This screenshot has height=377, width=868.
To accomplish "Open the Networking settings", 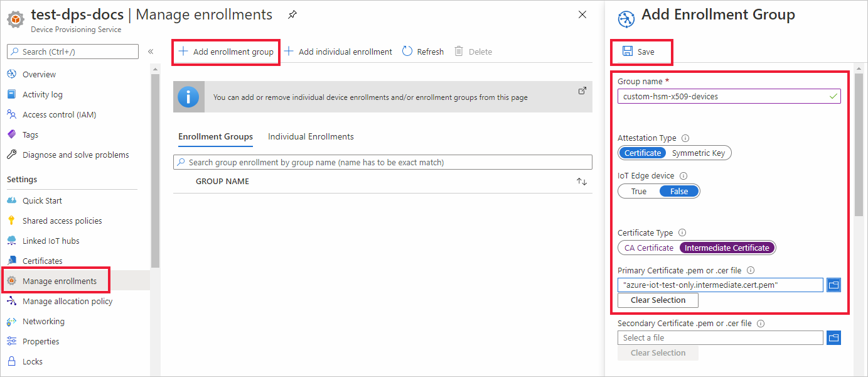I will (43, 321).
